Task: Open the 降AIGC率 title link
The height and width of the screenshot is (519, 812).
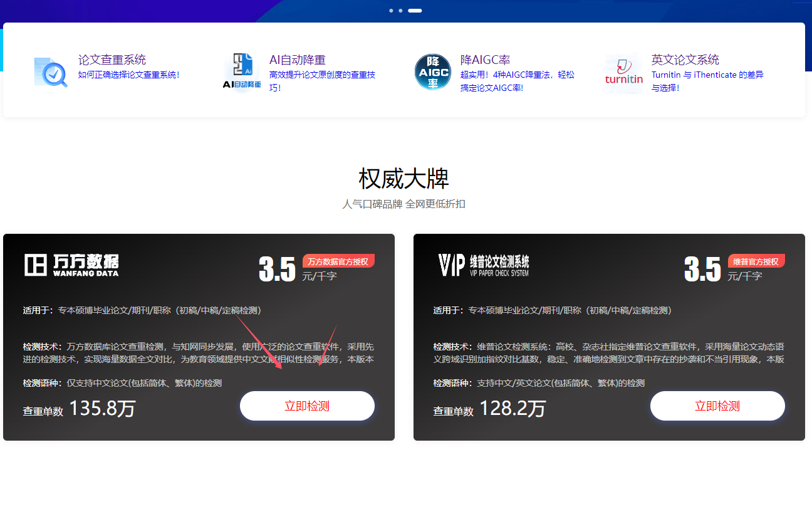Action: (x=486, y=60)
